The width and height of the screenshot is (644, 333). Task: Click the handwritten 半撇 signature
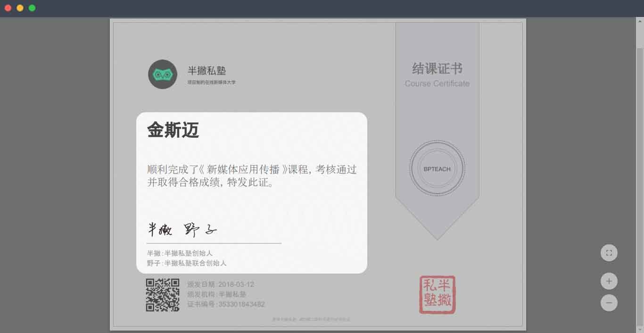tap(160, 230)
